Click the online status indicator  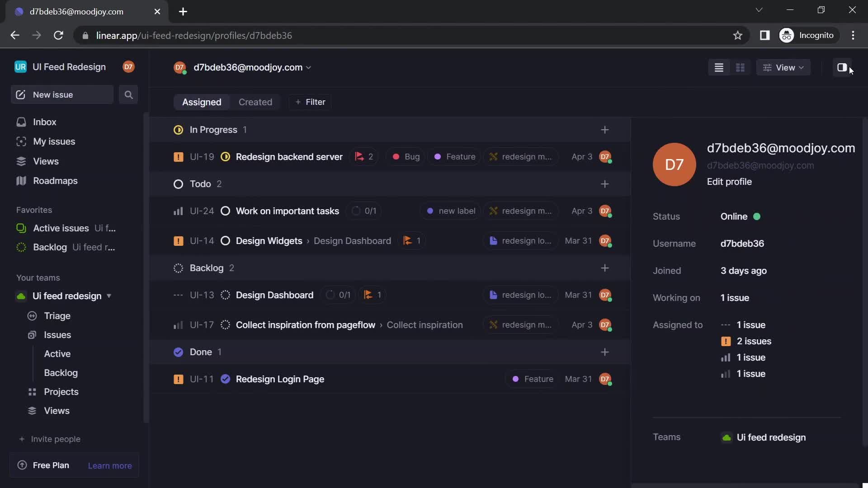(x=757, y=216)
